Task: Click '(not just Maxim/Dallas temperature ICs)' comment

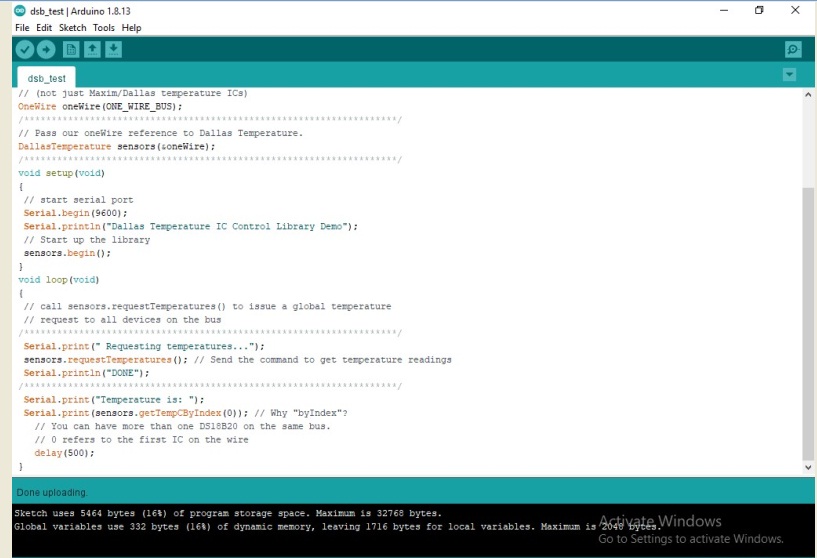Action: [132, 93]
